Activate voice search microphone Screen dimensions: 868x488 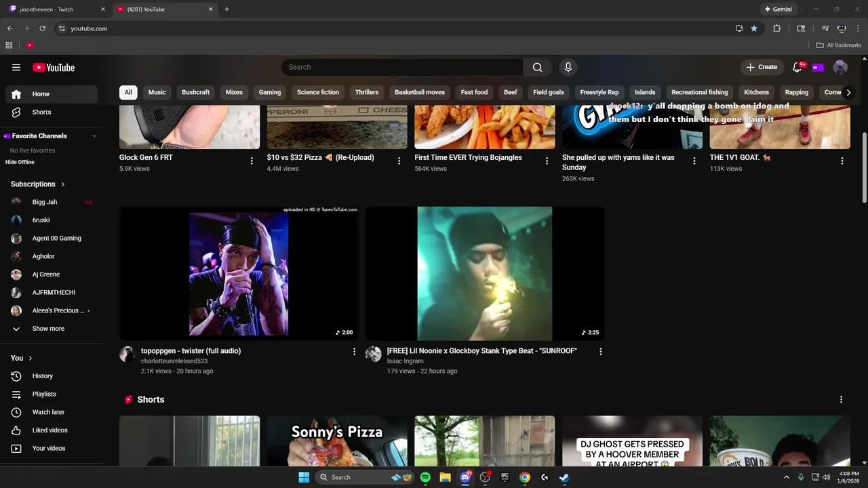click(x=568, y=67)
